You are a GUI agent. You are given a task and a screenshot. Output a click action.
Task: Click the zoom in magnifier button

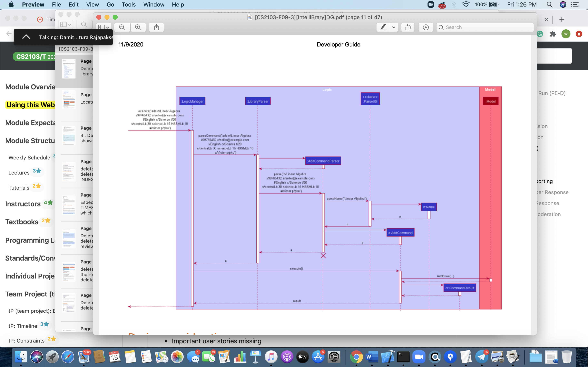(138, 27)
